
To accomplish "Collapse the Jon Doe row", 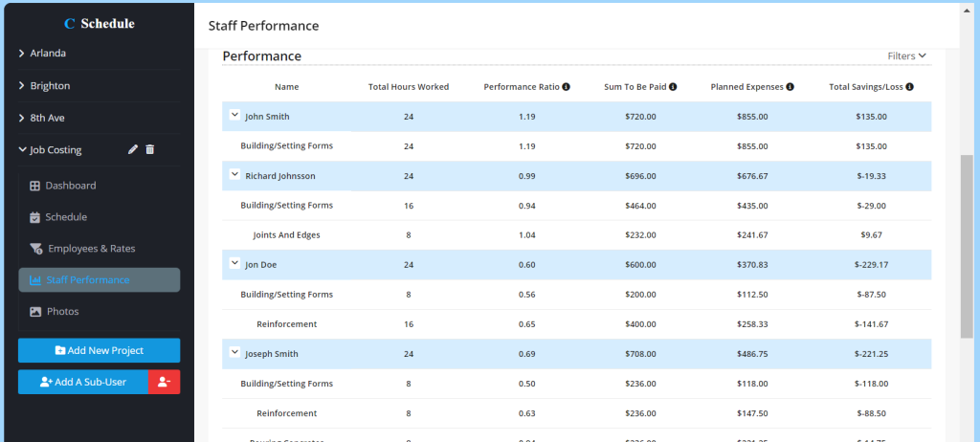I will [x=234, y=263].
